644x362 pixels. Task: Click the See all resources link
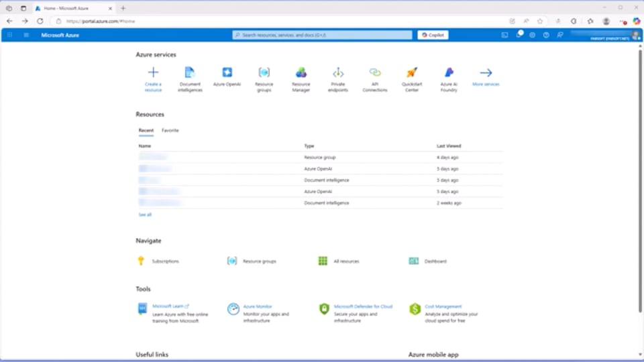[x=145, y=215]
